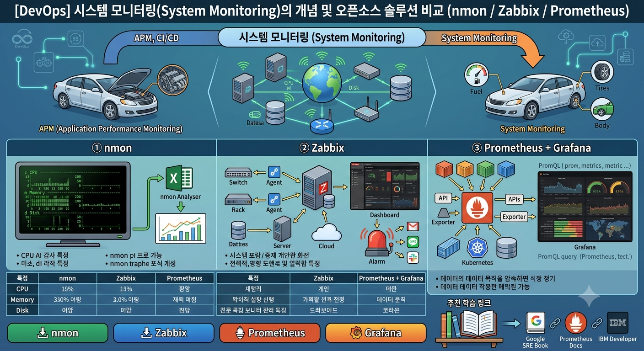The height and width of the screenshot is (351, 644).
Task: Click the orange Grafana button
Action: 376,333
